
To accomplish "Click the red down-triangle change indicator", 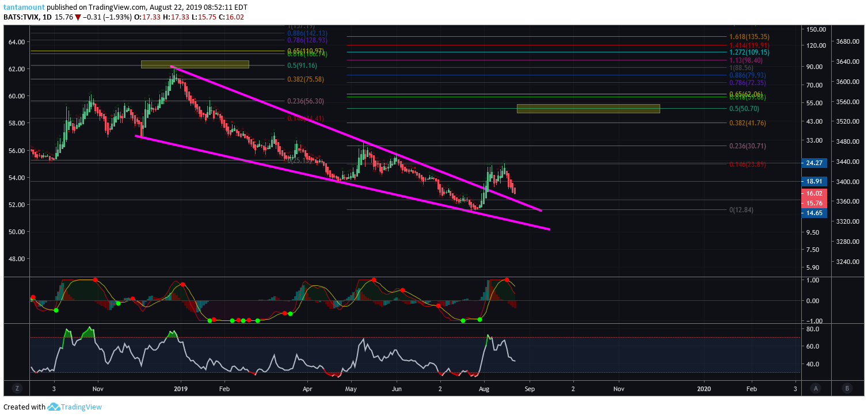I will pyautogui.click(x=78, y=17).
